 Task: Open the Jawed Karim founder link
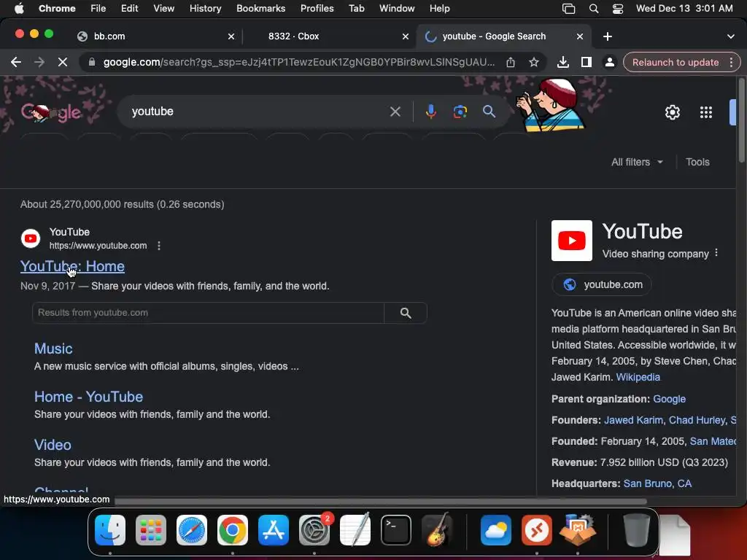[633, 420]
